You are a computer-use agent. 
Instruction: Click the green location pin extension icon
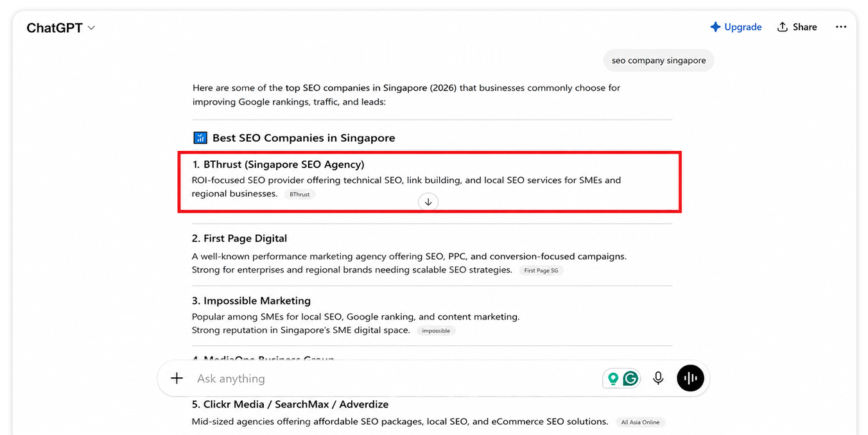(613, 379)
